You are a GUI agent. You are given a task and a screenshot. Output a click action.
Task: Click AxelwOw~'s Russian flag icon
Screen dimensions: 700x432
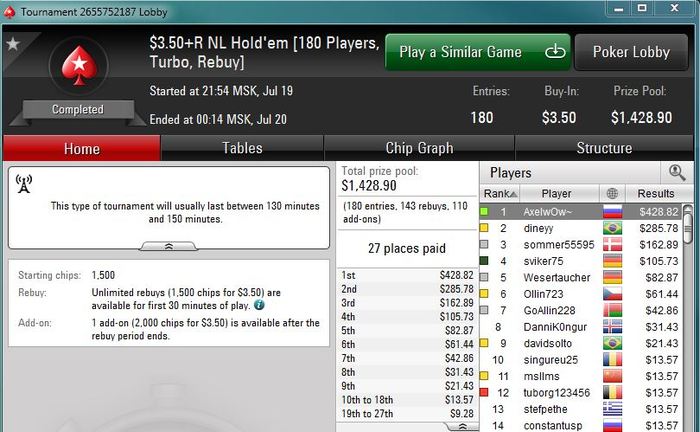[612, 212]
